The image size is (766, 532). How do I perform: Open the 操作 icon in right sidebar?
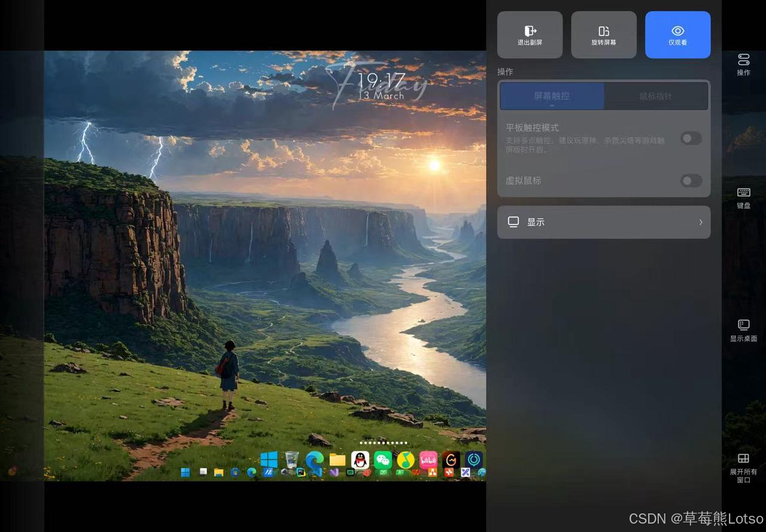click(x=743, y=65)
